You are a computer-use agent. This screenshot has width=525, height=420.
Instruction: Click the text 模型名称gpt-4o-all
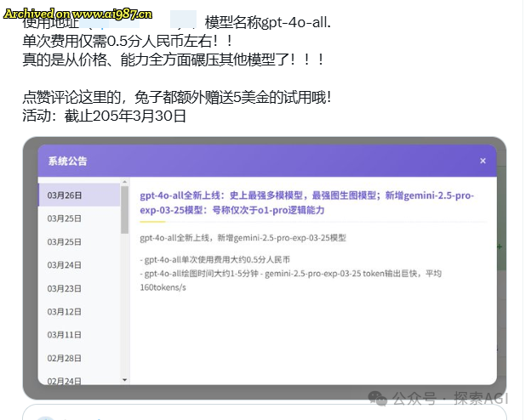pyautogui.click(x=268, y=22)
